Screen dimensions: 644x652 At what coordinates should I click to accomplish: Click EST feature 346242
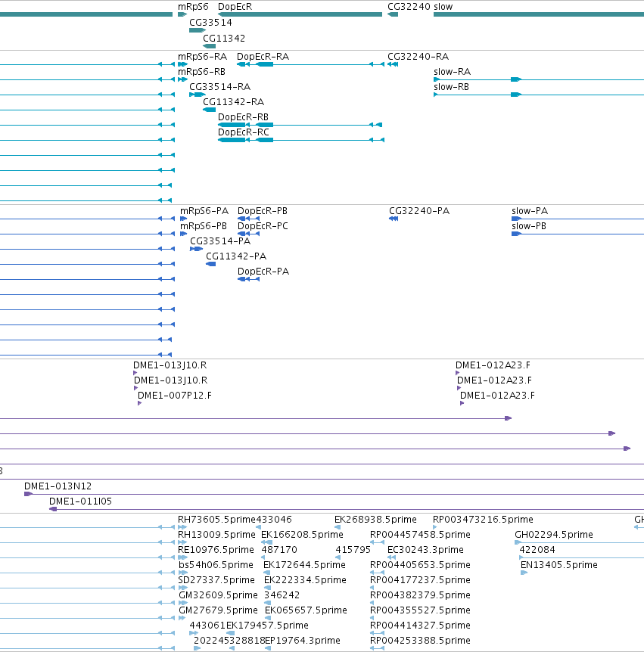pyautogui.click(x=282, y=595)
